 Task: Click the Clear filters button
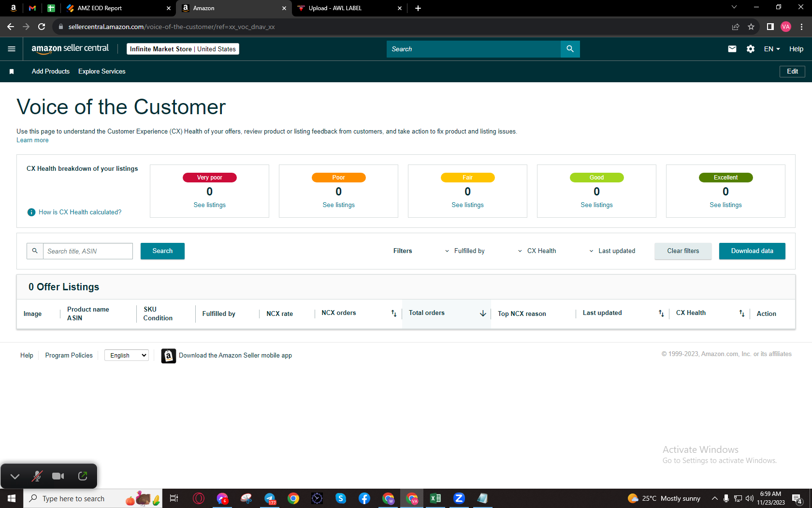click(x=683, y=251)
